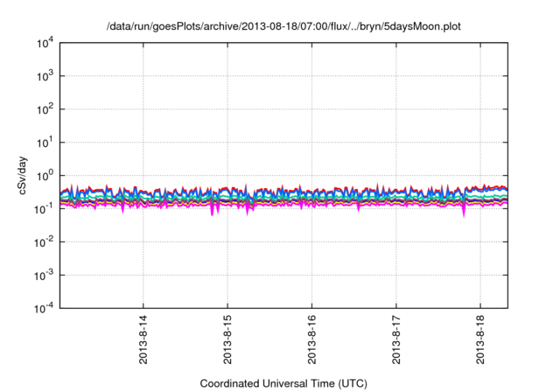The image size is (560, 392).
Task: Select the 10^1 y-axis label
Action: pyautogui.click(x=45, y=143)
